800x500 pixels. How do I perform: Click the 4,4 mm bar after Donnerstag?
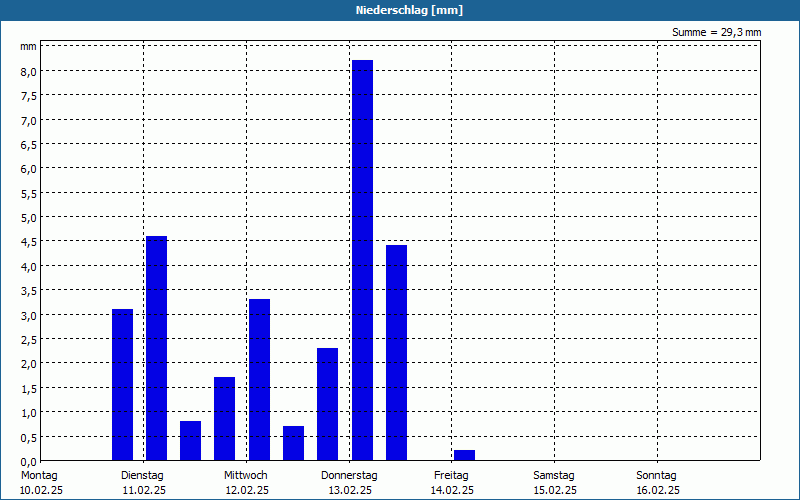396,353
